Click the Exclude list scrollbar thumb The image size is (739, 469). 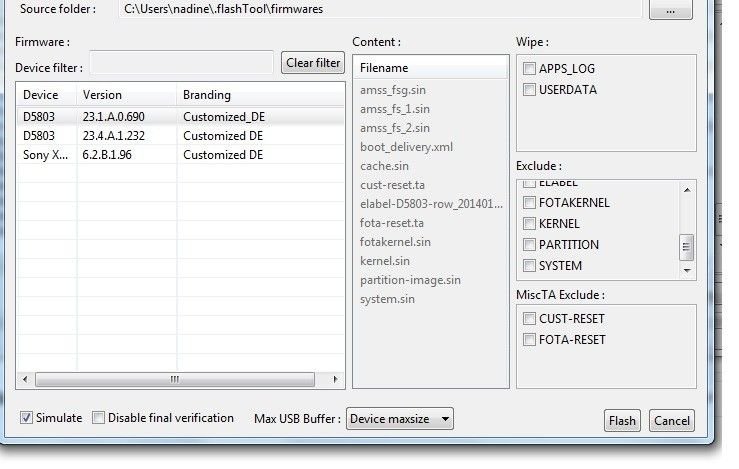(x=687, y=247)
